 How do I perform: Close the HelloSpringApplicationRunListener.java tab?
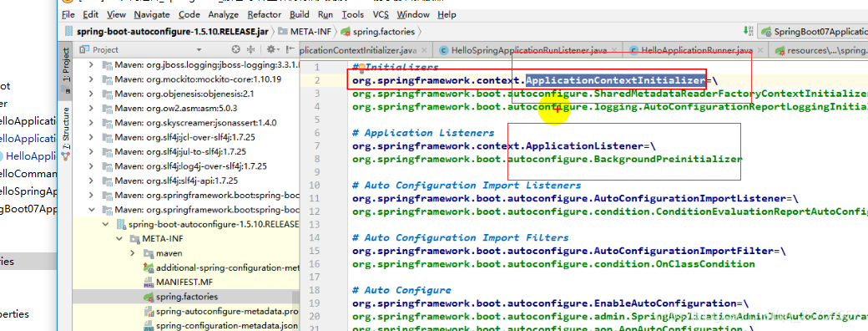point(615,50)
